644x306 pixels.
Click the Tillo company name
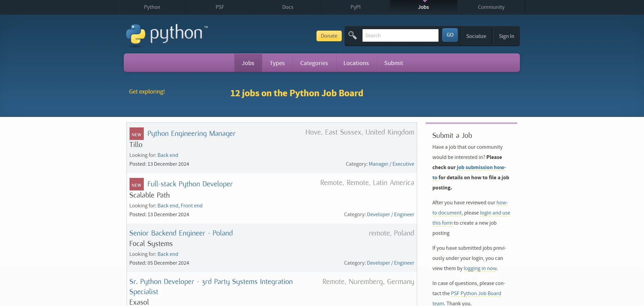[136, 145]
